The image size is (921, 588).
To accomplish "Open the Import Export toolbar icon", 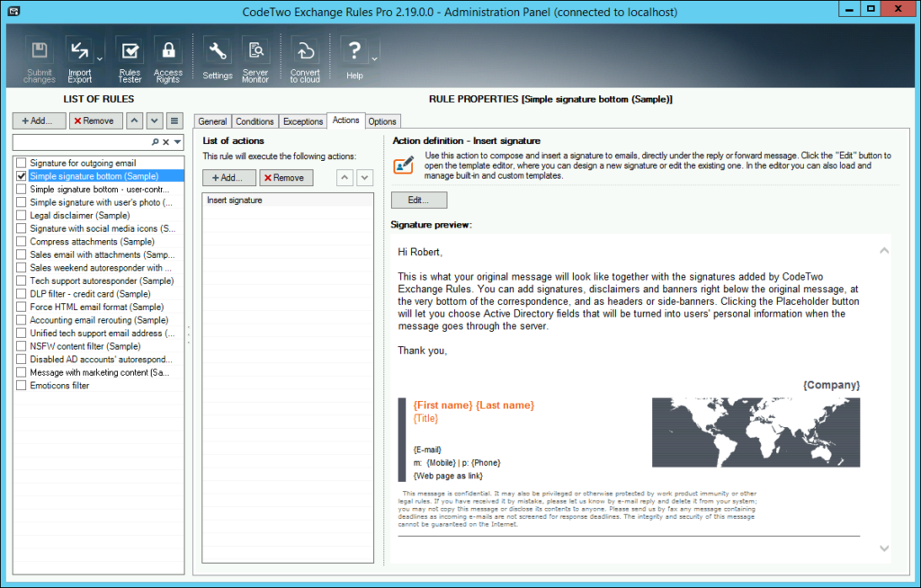I will point(79,59).
